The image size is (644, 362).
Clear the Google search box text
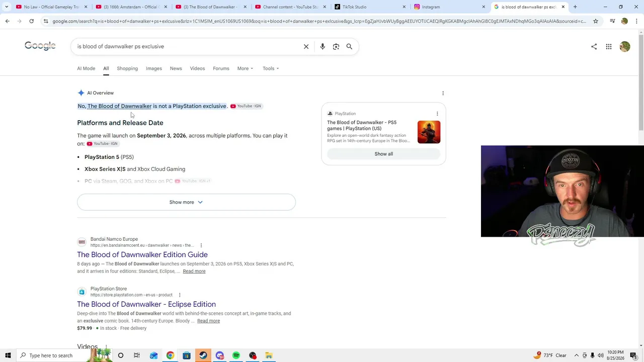[306, 46]
